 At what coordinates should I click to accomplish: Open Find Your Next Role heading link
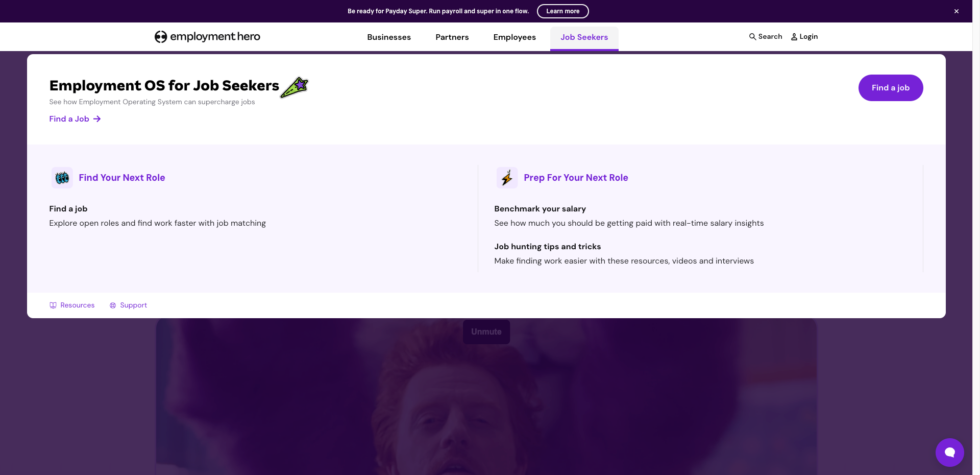[x=122, y=178]
